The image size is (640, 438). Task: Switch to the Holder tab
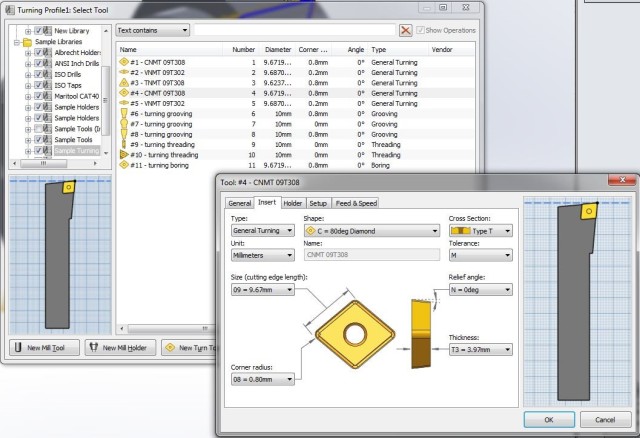pos(293,203)
